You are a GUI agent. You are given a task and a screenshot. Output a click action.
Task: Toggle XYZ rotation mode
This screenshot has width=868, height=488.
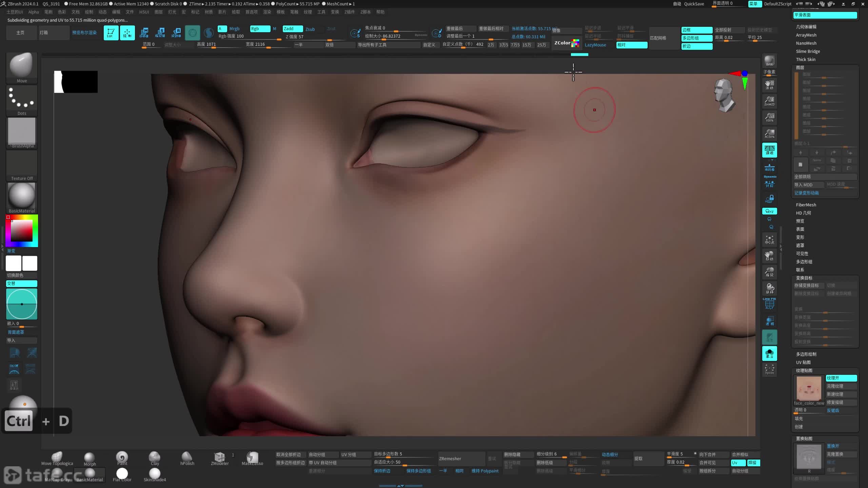(769, 211)
